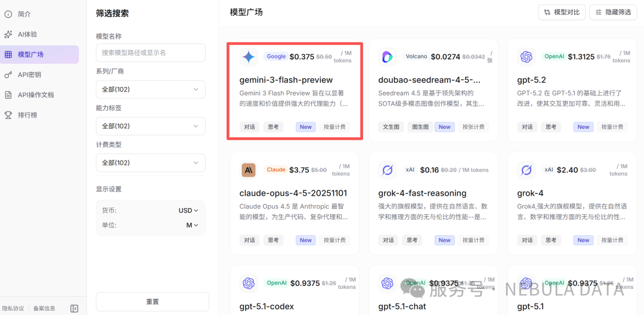The image size is (644, 315).
Task: Click the $0.16 price on grok-4-fast-reasoning card
Action: pyautogui.click(x=429, y=170)
